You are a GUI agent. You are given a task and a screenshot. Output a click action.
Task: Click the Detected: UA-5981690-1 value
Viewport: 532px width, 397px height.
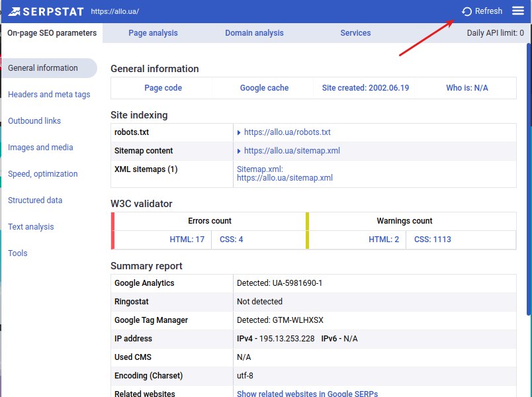tap(280, 283)
